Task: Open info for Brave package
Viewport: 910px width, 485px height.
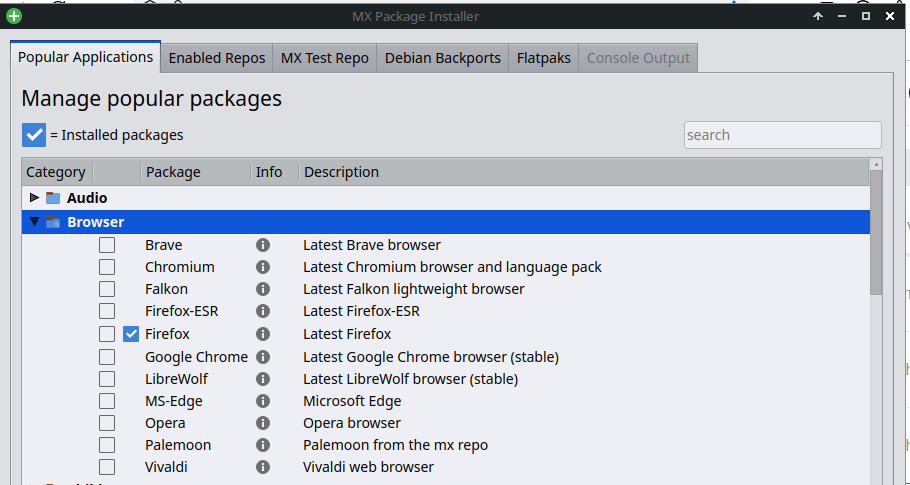Action: click(x=263, y=245)
